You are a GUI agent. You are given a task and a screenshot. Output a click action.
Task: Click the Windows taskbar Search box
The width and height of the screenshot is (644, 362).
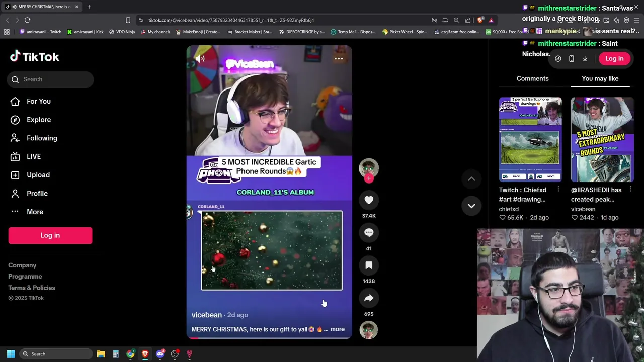pyautogui.click(x=55, y=354)
